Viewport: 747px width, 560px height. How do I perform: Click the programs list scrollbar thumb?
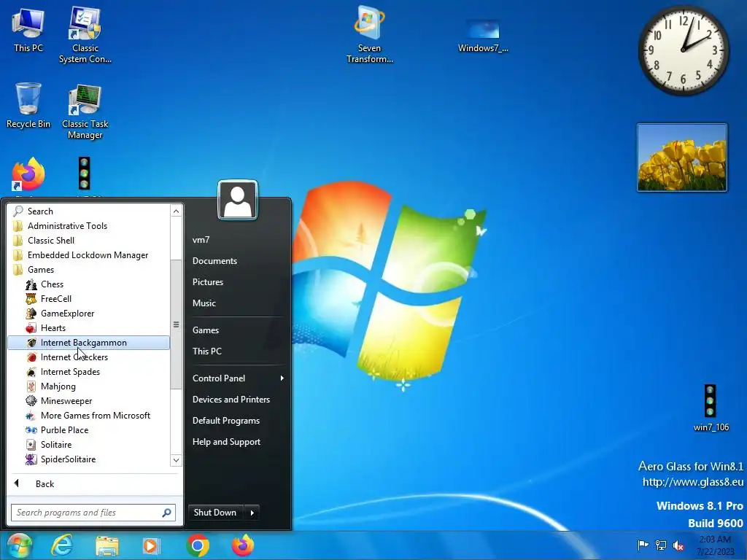(x=177, y=324)
